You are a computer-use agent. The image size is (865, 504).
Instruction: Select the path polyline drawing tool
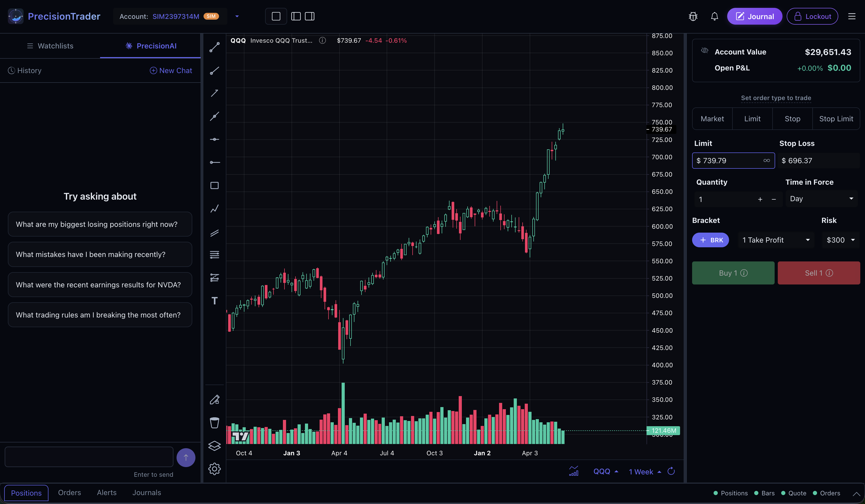(x=215, y=209)
